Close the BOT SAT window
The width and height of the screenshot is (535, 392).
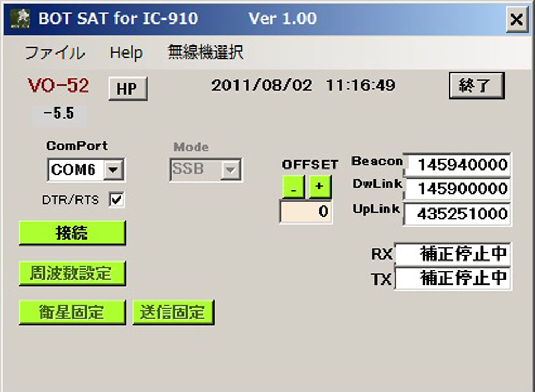click(x=517, y=19)
